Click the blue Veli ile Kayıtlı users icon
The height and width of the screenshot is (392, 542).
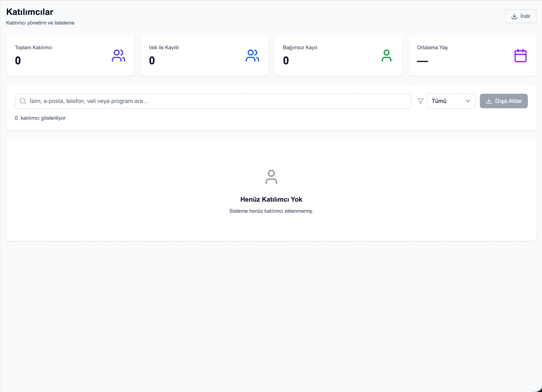click(x=252, y=56)
